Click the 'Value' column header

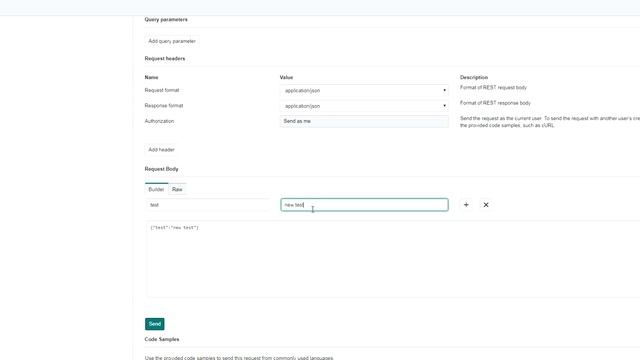287,78
